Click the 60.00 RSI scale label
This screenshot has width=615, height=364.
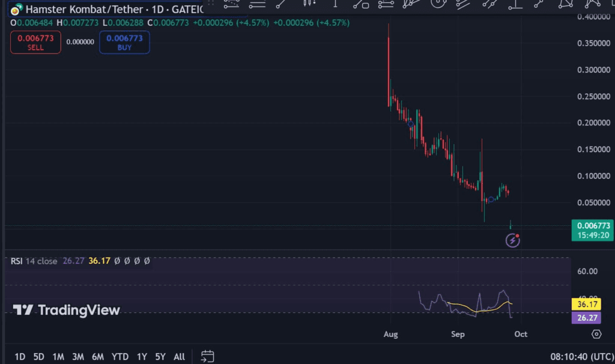pyautogui.click(x=587, y=271)
